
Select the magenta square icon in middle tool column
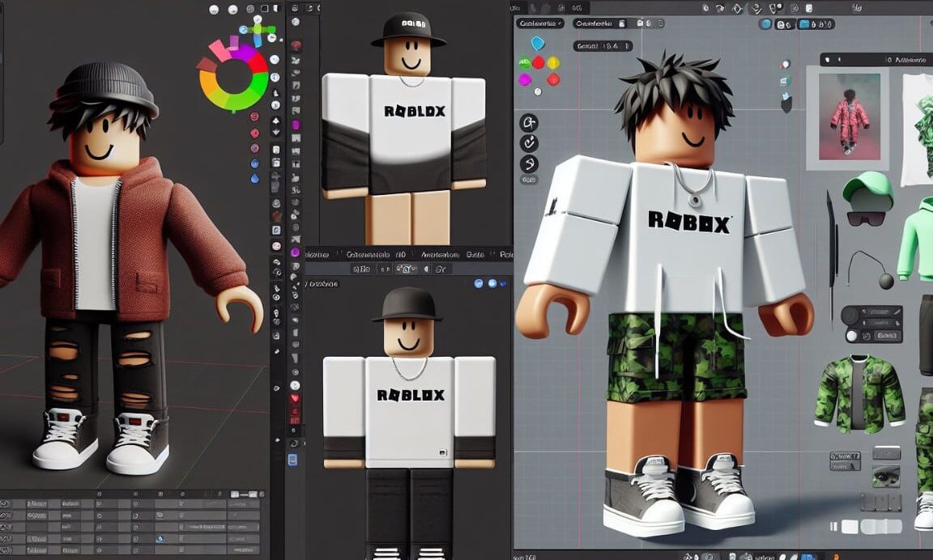pos(295,125)
